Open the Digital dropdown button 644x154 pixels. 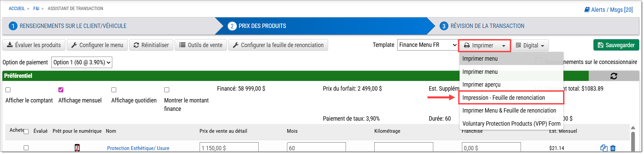tap(530, 45)
